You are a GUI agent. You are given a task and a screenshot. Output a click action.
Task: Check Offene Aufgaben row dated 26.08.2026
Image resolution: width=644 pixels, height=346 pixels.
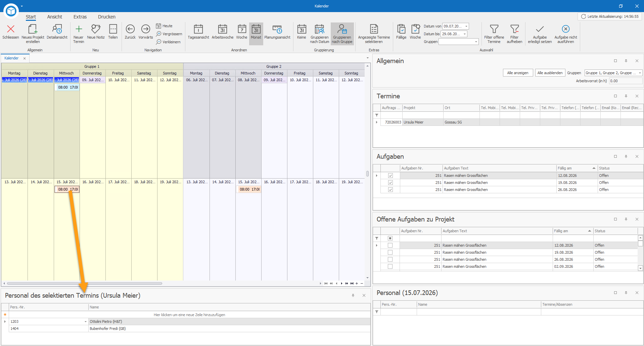tap(390, 259)
